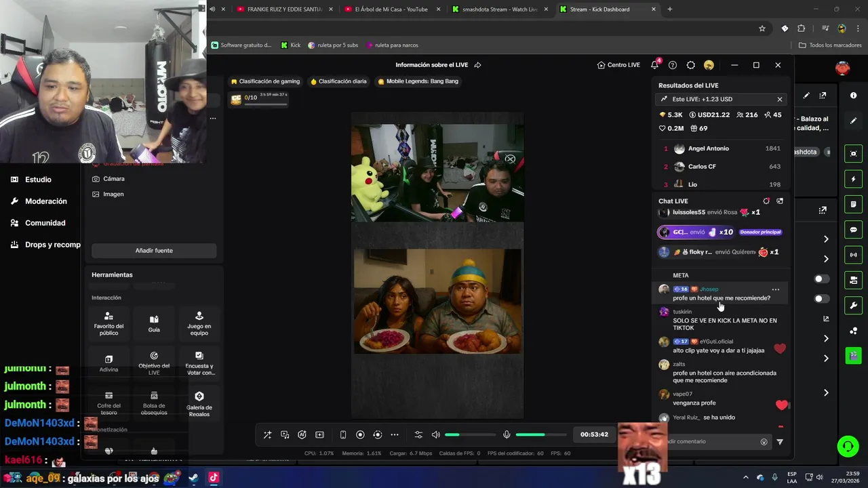Open emoji picker in the comment box
Viewport: 868px width, 488px height.
[764, 441]
